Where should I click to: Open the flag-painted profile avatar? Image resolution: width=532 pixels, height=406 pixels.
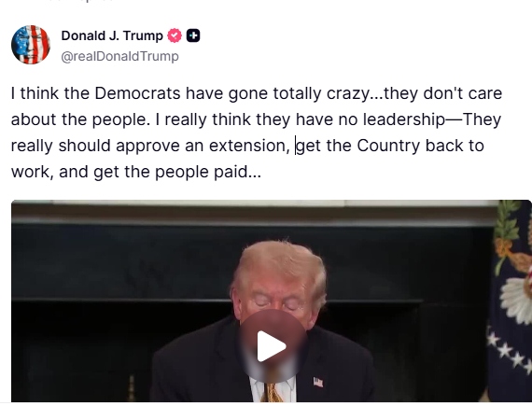31,45
